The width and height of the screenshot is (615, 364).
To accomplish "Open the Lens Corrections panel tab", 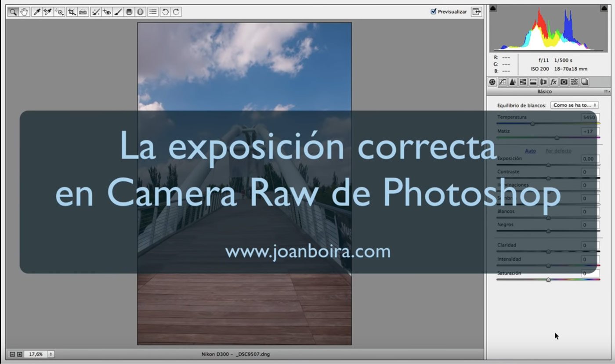I will click(543, 82).
